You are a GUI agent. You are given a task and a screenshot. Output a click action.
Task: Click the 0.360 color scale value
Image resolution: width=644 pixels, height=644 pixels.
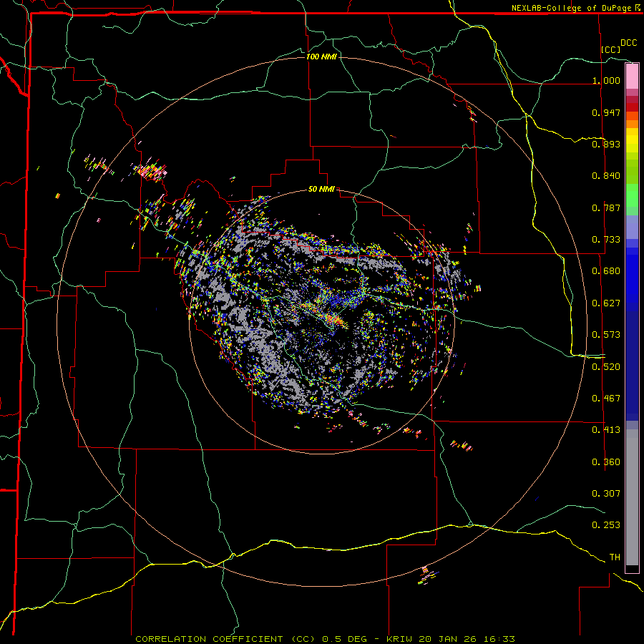tap(606, 462)
